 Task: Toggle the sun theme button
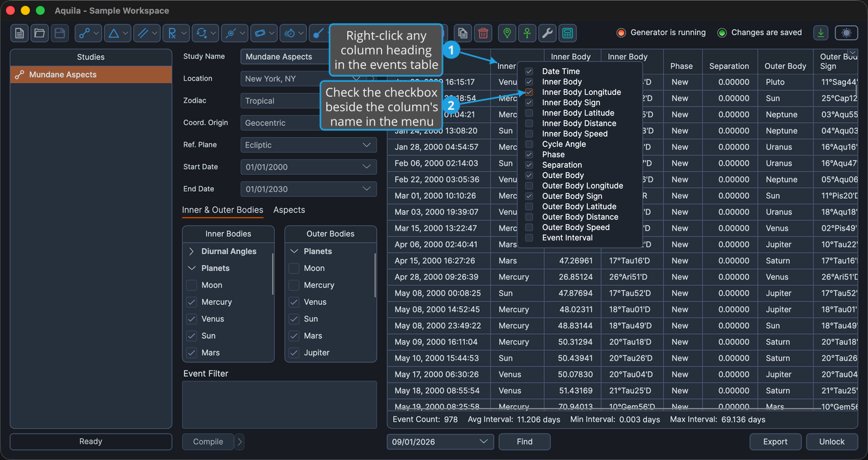846,32
